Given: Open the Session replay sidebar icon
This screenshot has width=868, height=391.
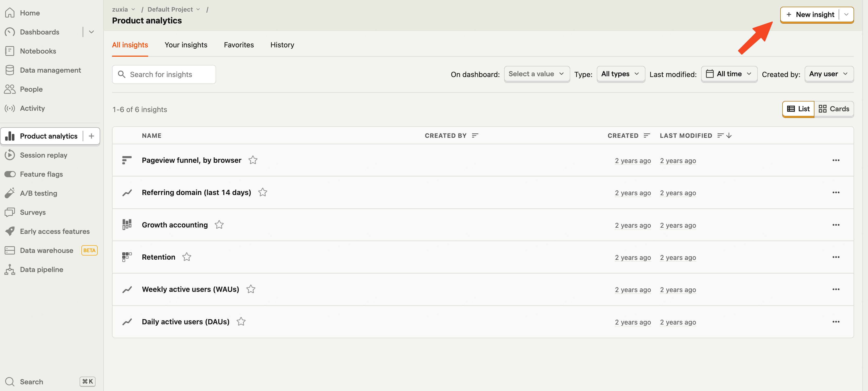Looking at the screenshot, I should [x=10, y=155].
